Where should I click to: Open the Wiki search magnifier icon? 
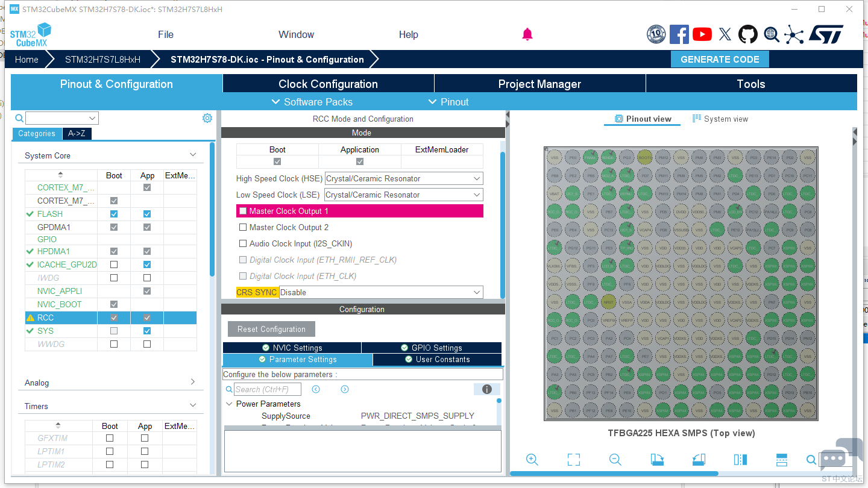[772, 34]
